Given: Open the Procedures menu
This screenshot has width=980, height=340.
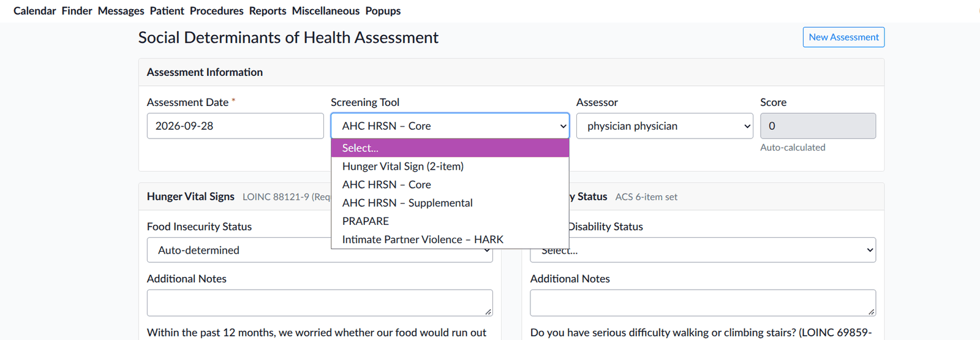Looking at the screenshot, I should [x=216, y=11].
